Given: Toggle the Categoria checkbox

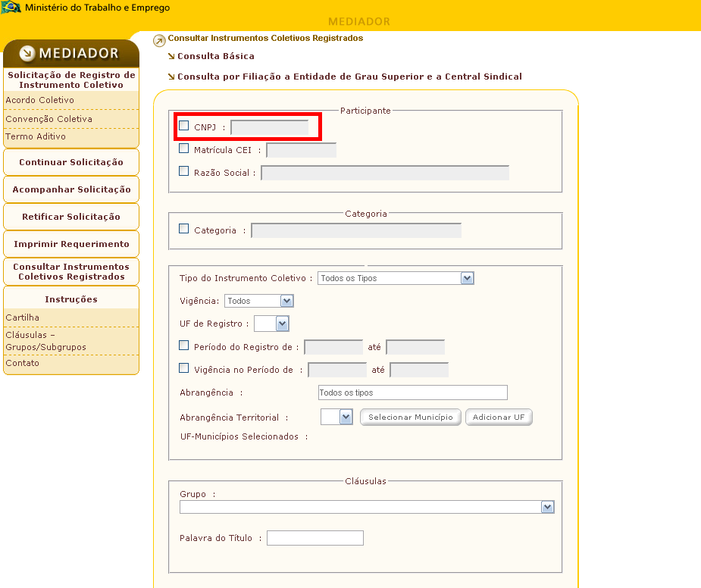Looking at the screenshot, I should 184,229.
